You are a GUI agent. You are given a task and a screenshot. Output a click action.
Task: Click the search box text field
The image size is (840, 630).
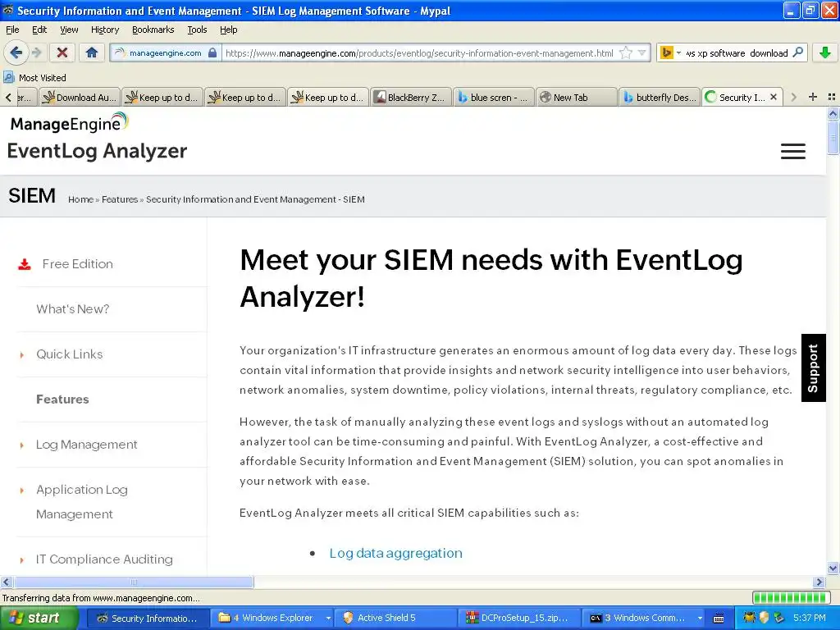pos(737,53)
